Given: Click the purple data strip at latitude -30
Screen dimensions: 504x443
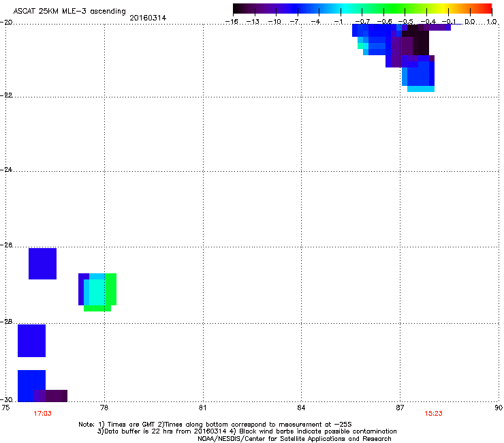Looking at the screenshot, I should (51, 396).
